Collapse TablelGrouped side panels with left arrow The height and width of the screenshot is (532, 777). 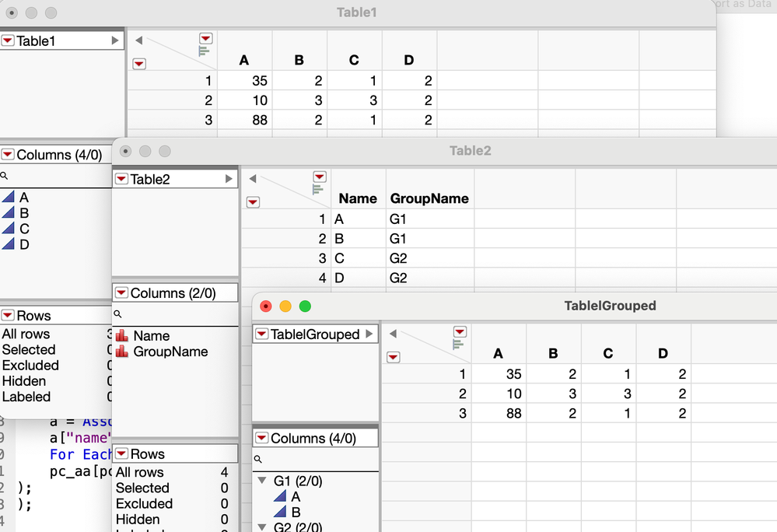point(393,334)
